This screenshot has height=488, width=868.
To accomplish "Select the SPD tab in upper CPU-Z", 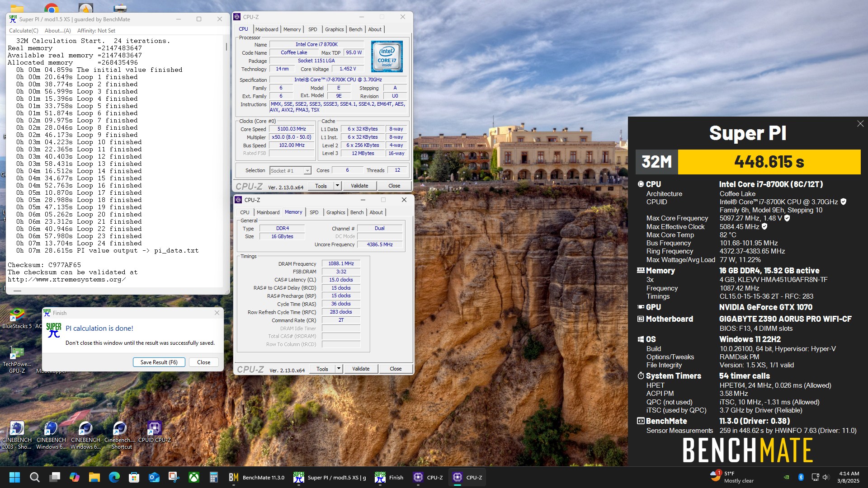I will [313, 29].
